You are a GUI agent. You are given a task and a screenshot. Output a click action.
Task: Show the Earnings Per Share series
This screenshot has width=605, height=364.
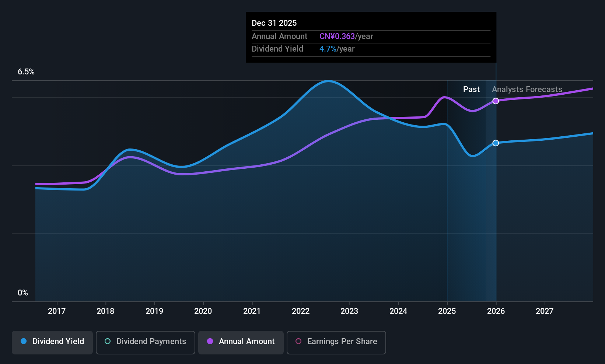(x=336, y=342)
